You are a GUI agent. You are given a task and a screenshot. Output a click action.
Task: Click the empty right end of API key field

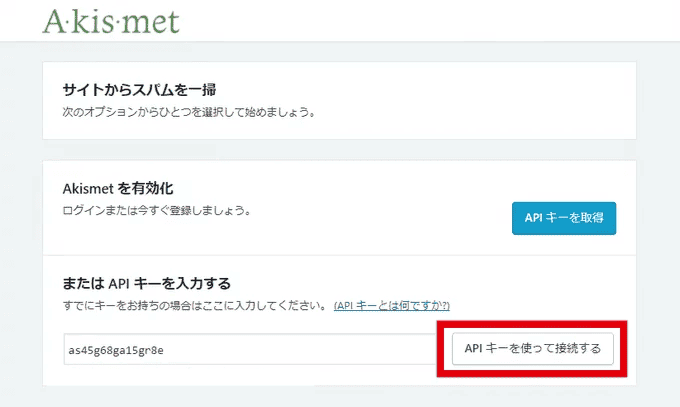click(400, 349)
